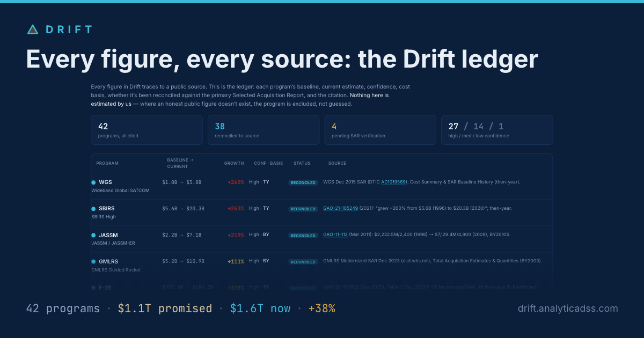Click the SBIRS High subtitle
Screen dimensions: 644x338
pyautogui.click(x=104, y=217)
